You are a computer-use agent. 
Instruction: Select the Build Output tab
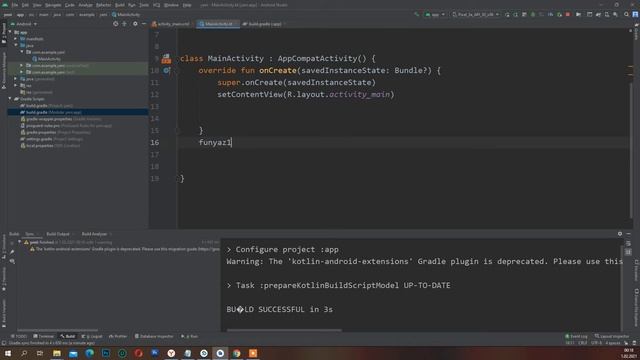pyautogui.click(x=58, y=234)
